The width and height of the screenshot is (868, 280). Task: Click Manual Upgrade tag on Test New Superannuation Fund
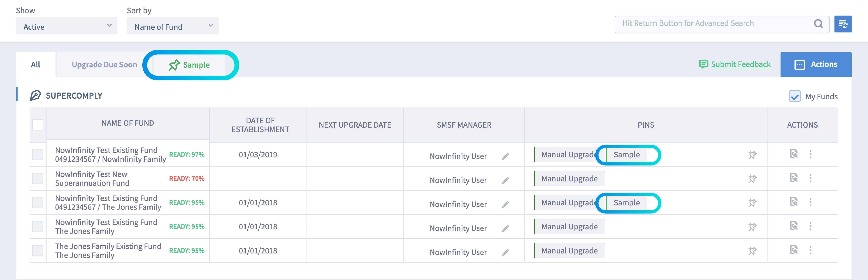pos(569,179)
